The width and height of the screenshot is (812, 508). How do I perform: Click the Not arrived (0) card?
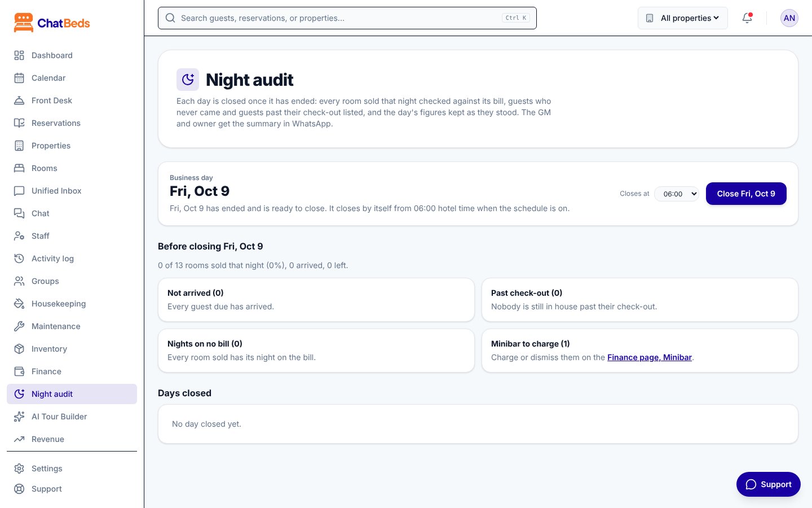tap(316, 300)
